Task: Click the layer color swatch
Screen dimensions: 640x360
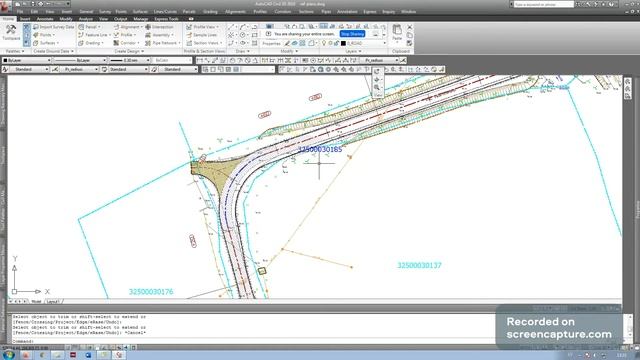Action: 343,43
